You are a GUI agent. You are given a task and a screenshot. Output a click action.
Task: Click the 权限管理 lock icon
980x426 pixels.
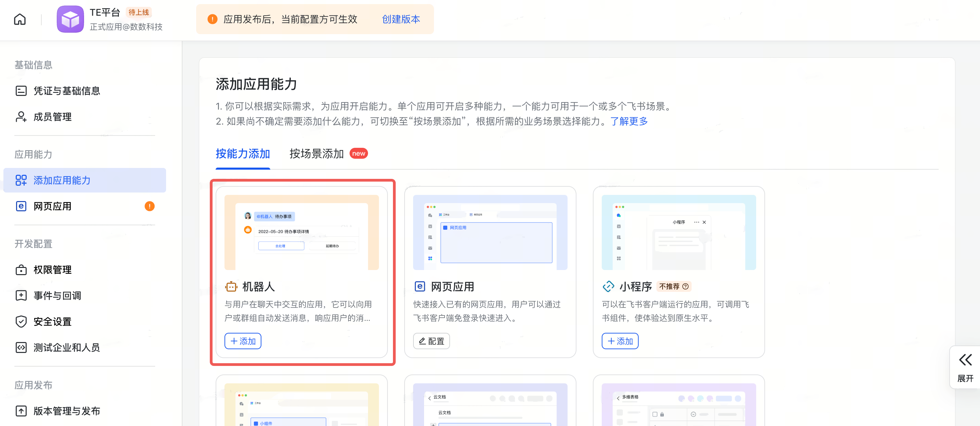[21, 270]
